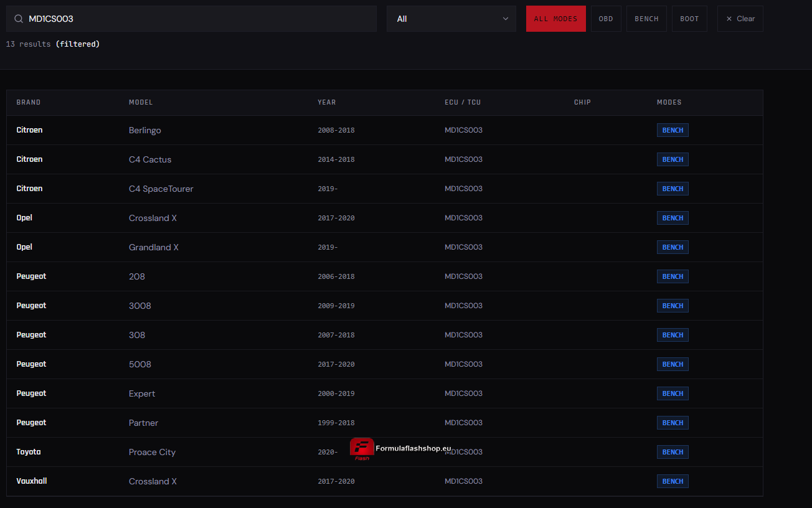Select the Berlingo model cell
The width and height of the screenshot is (812, 508).
pyautogui.click(x=145, y=130)
